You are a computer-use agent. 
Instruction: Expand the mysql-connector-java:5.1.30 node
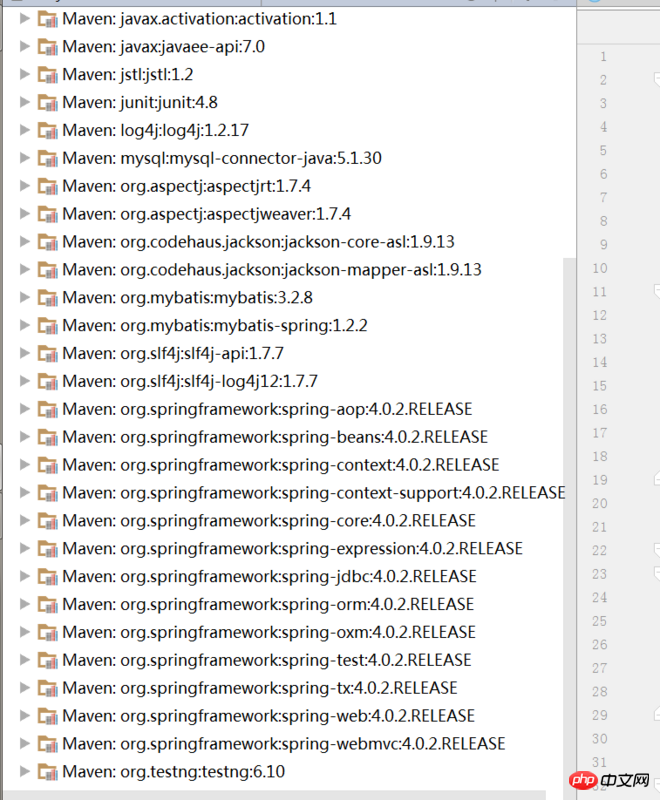point(24,158)
